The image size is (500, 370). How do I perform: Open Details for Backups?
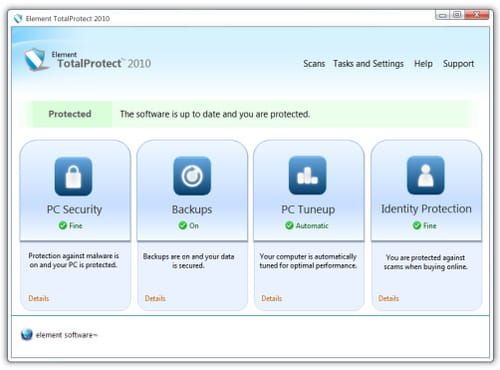click(155, 298)
